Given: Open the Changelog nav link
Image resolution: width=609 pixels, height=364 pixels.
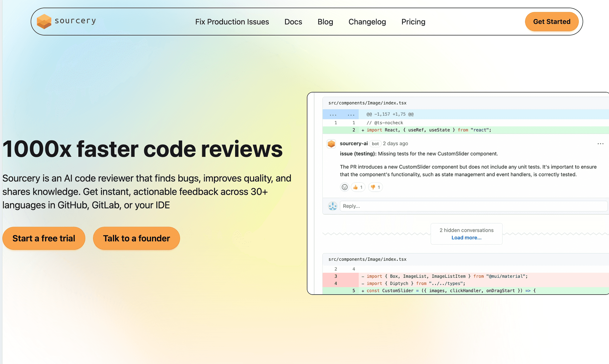Looking at the screenshot, I should (367, 22).
